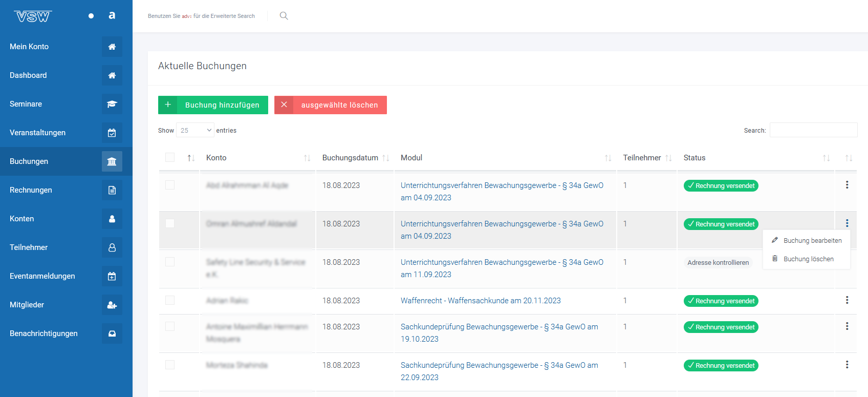Open Seminare via graduation cap icon
868x397 pixels.
pyautogui.click(x=112, y=104)
